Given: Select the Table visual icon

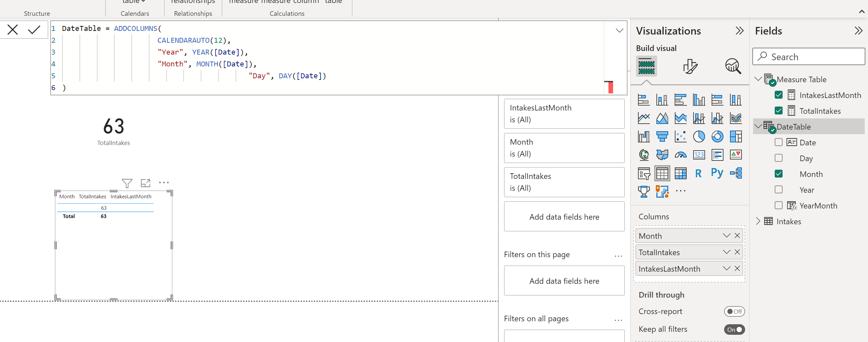Looking at the screenshot, I should coord(662,173).
